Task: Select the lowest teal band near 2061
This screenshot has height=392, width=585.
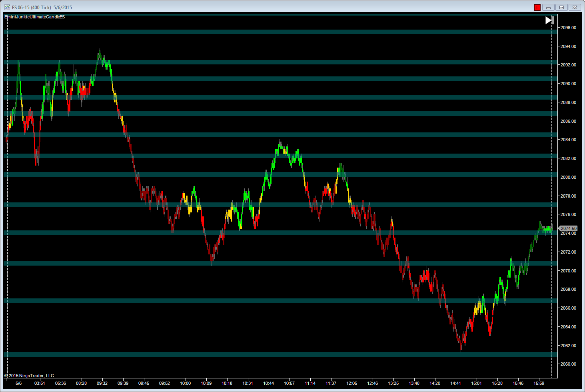Action: pyautogui.click(x=280, y=354)
